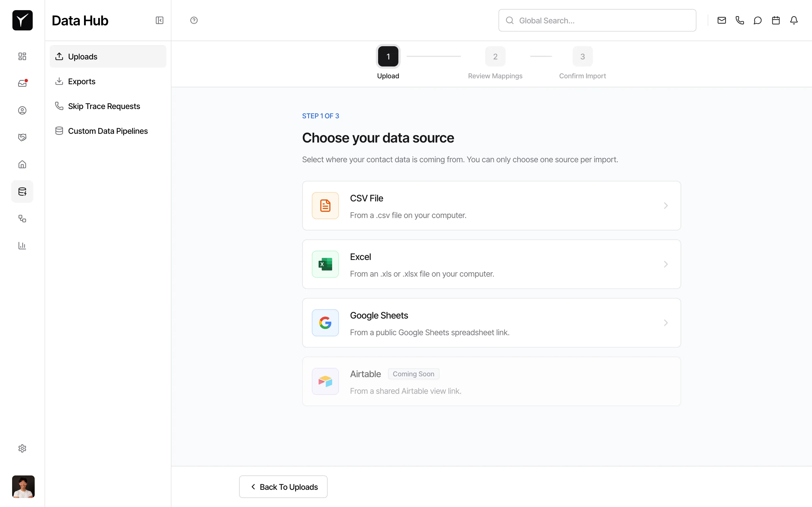Open the calendar icon

pyautogui.click(x=776, y=21)
